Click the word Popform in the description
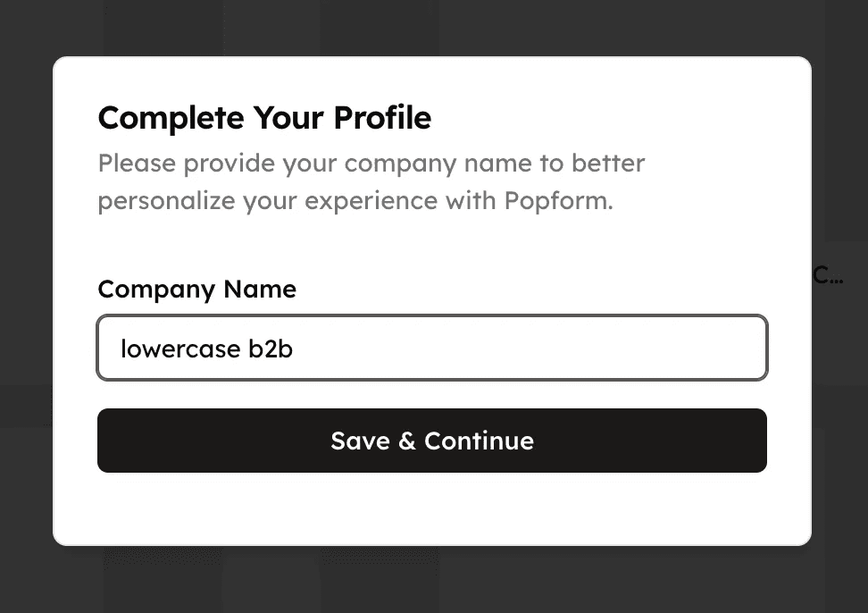 tap(556, 200)
